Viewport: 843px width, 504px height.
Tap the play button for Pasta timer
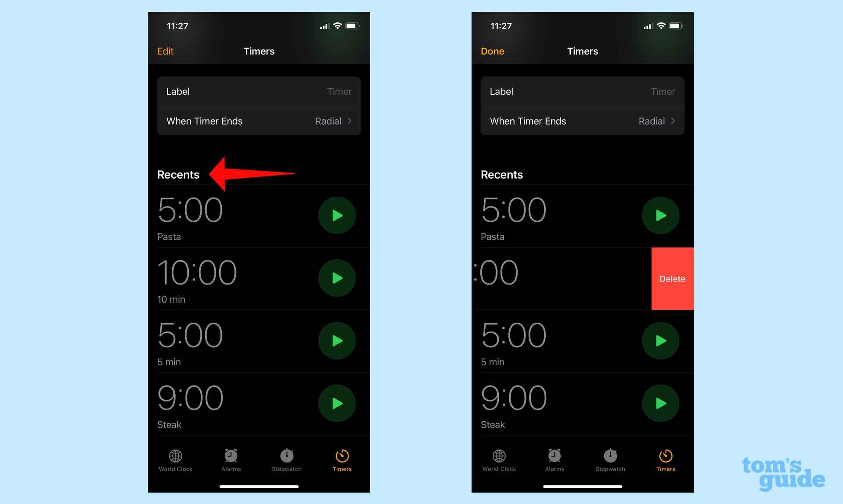click(x=336, y=215)
